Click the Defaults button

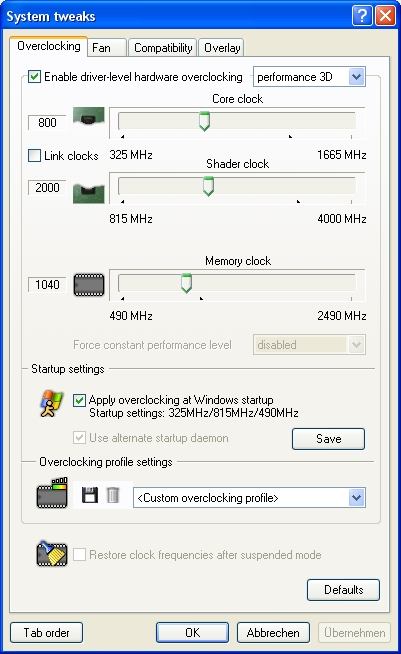click(x=343, y=590)
